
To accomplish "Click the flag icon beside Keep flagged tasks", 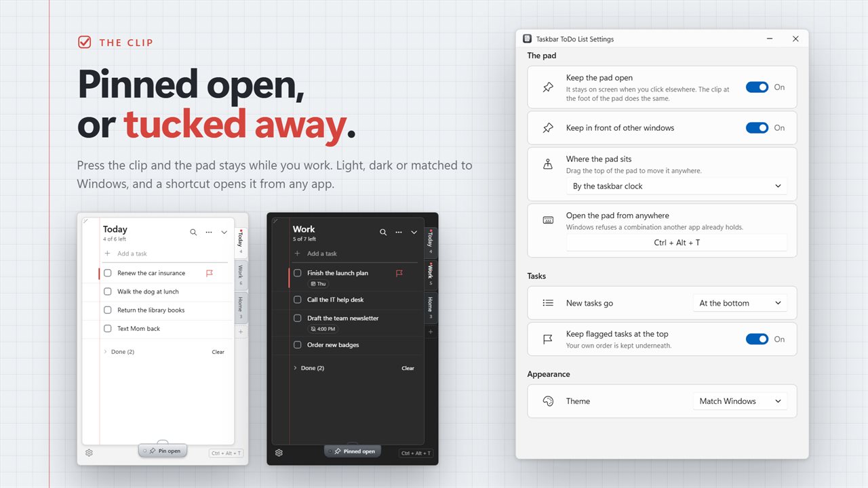I will tap(548, 339).
